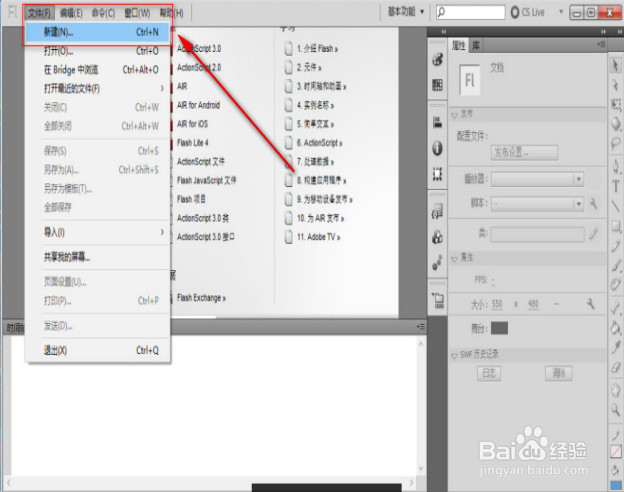Open the 11. Adobe TV link
Screen dimensions: 624x492
(318, 237)
